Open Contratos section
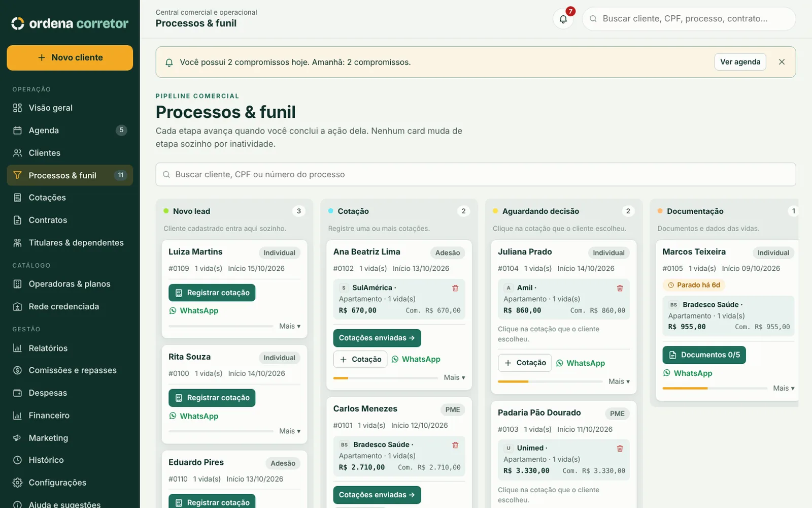The height and width of the screenshot is (508, 812). (70, 220)
